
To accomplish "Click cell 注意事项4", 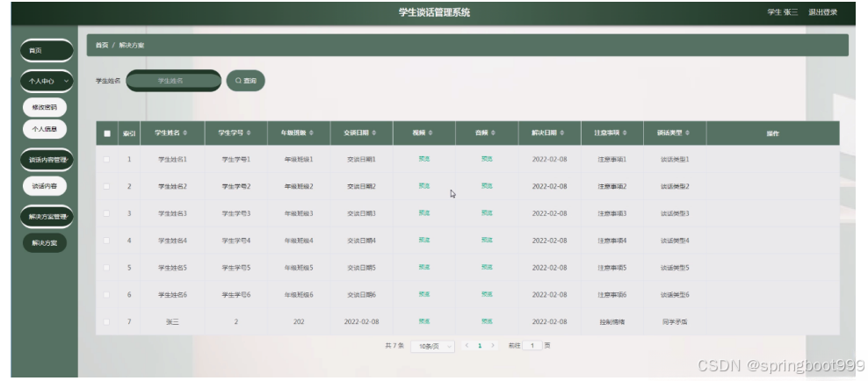I will pyautogui.click(x=612, y=241).
